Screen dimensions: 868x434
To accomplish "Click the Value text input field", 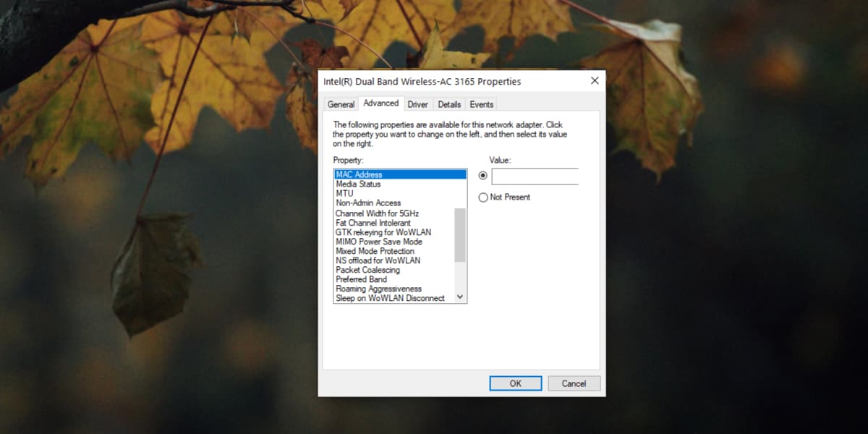I will (x=535, y=176).
